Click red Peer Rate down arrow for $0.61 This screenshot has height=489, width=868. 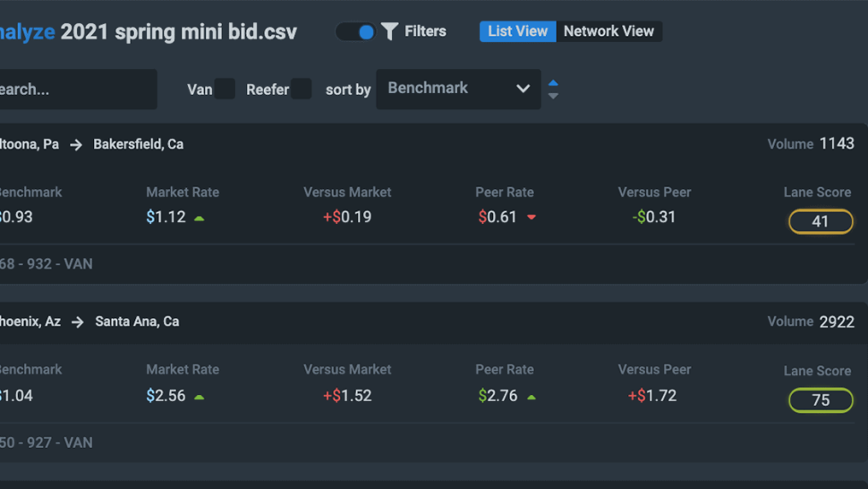[532, 217]
